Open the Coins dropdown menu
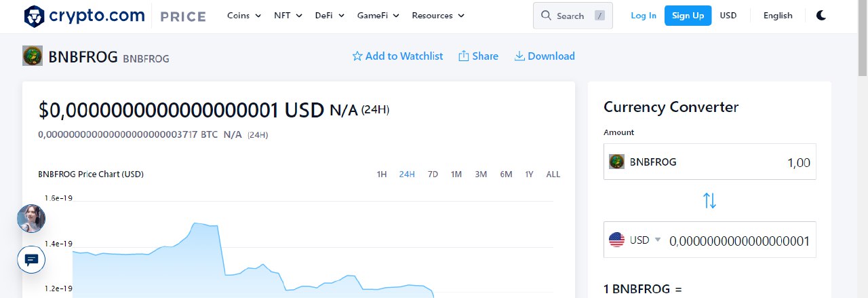Image resolution: width=868 pixels, height=298 pixels. click(244, 16)
